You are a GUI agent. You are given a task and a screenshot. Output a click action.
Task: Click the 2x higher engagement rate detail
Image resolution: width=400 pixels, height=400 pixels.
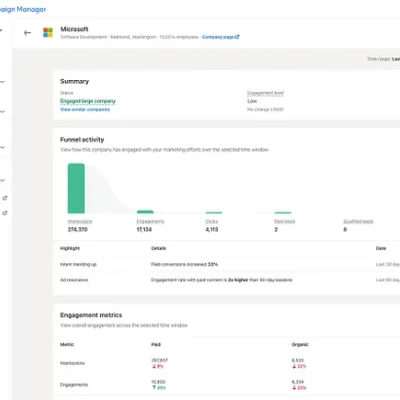point(222,280)
